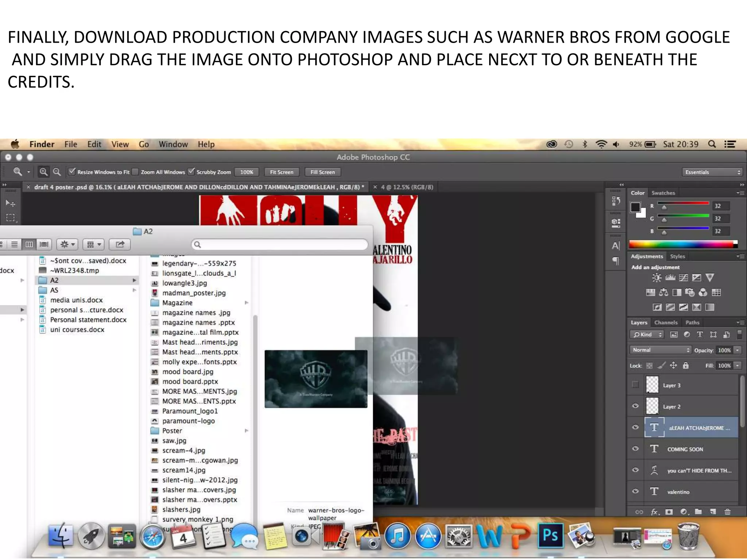Select the Rectangular Marquee tool
This screenshot has height=560, width=747.
pos(10,218)
